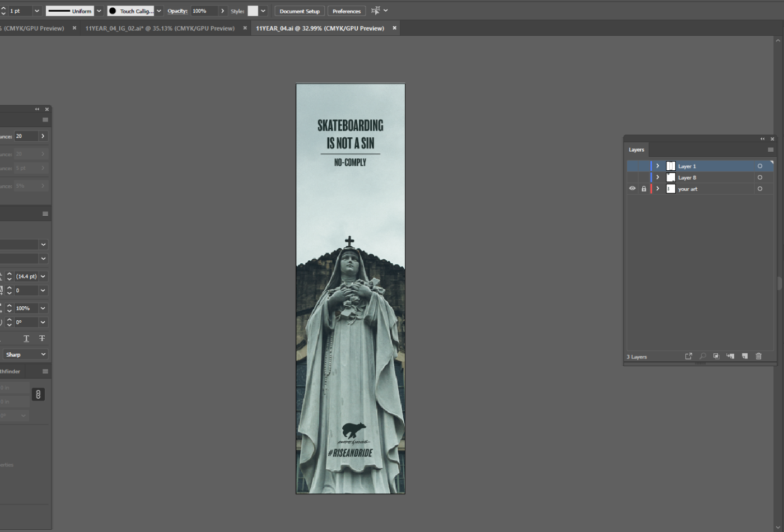784x532 pixels.
Task: Switch to 11YEAR_04_IG_02.ai tab
Action: [160, 28]
